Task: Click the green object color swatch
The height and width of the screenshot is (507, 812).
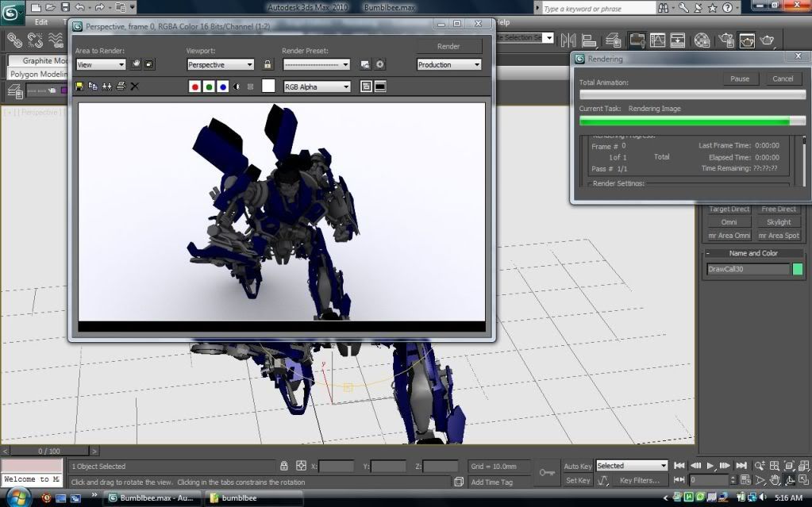Action: click(798, 270)
